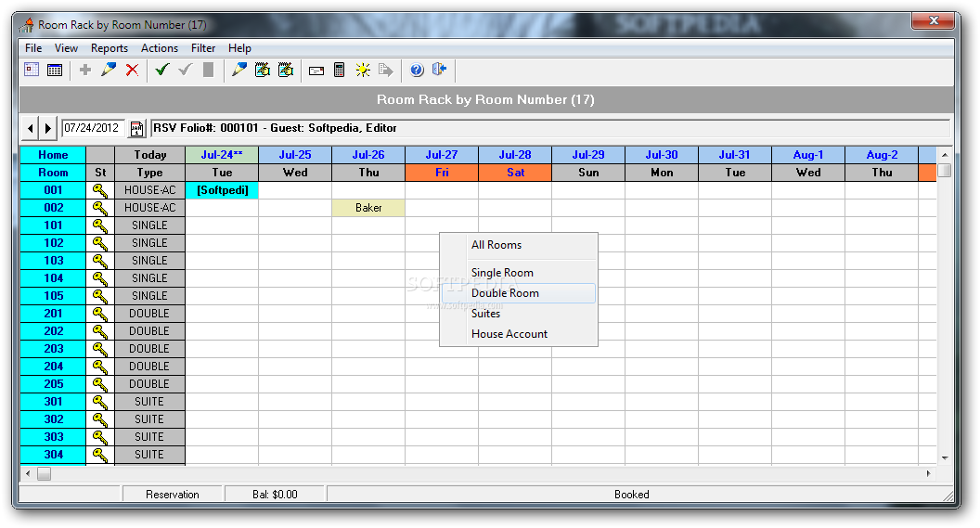980x528 pixels.
Task: Click the exit door icon
Action: pyautogui.click(x=439, y=70)
